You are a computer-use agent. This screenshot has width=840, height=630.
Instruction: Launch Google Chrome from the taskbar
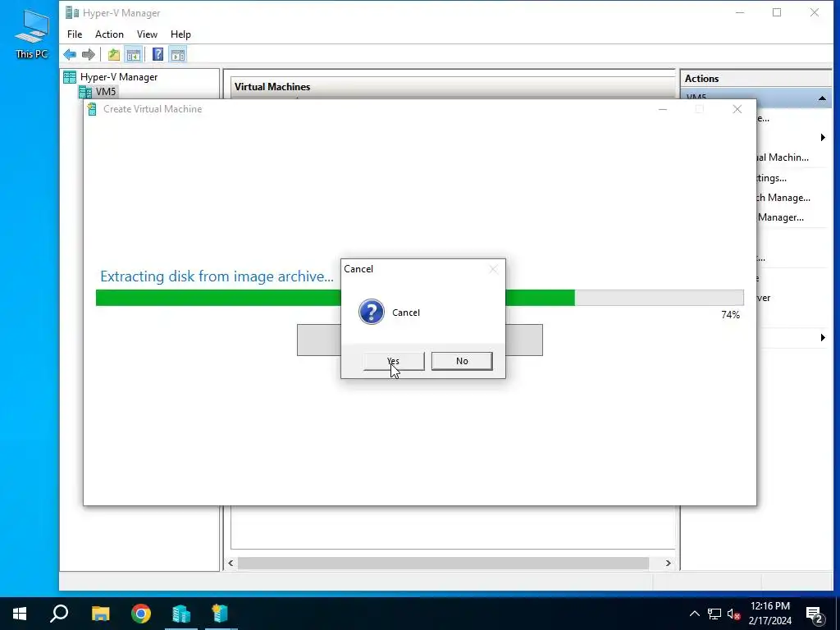click(141, 614)
